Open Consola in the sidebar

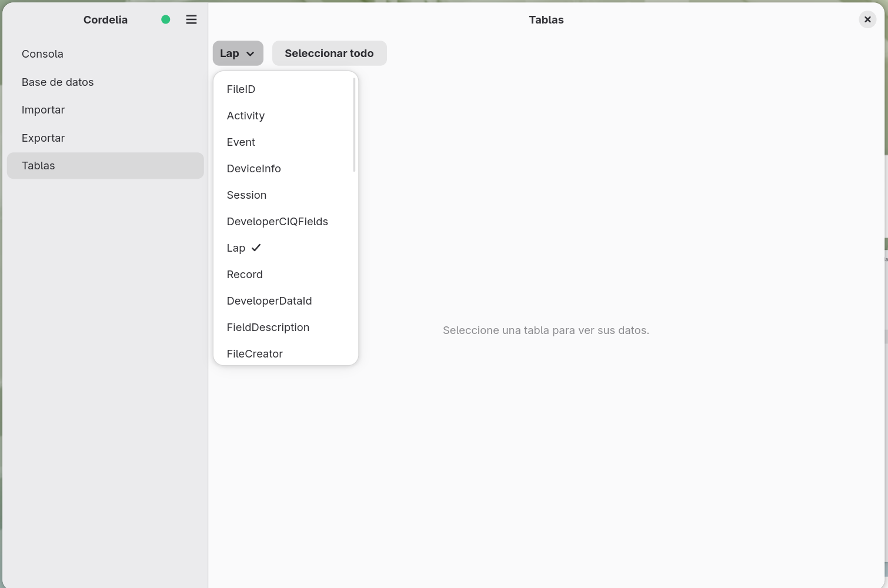pyautogui.click(x=105, y=54)
